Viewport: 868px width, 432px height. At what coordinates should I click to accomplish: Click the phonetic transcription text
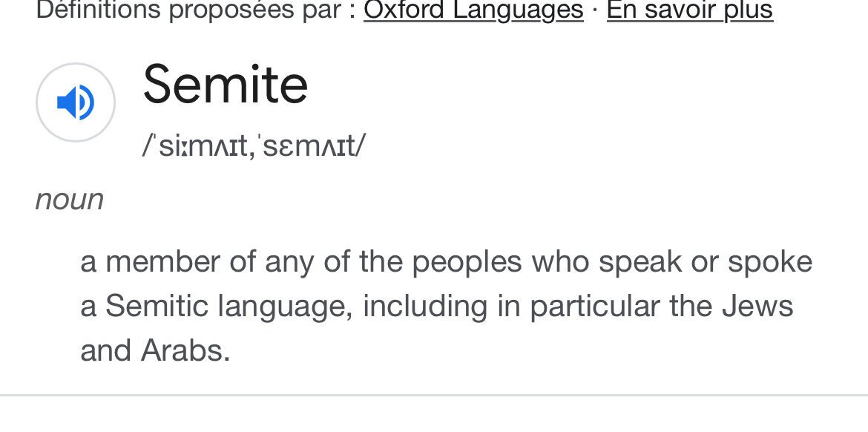tap(254, 146)
